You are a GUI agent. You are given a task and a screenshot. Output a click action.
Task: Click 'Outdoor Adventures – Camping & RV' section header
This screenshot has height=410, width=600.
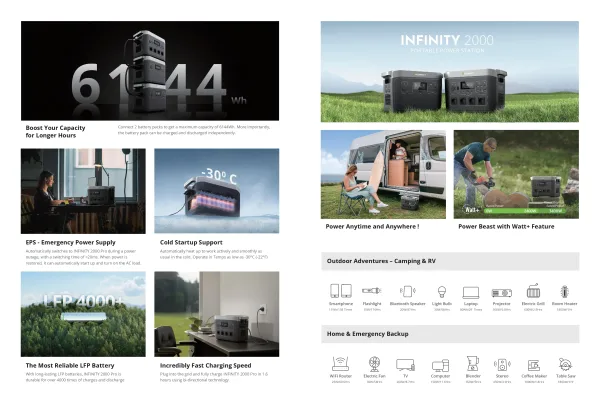click(450, 261)
